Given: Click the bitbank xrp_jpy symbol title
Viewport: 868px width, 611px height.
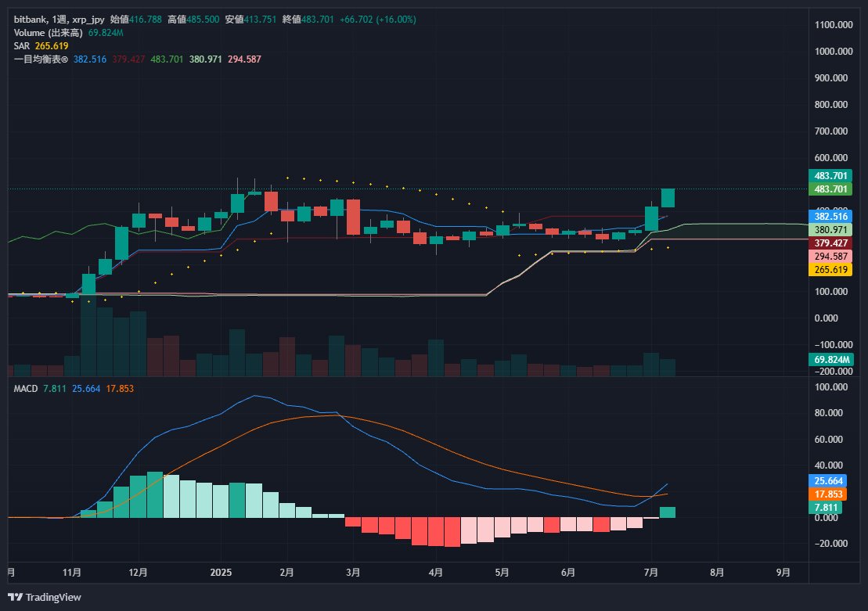Looking at the screenshot, I should 59,20.
